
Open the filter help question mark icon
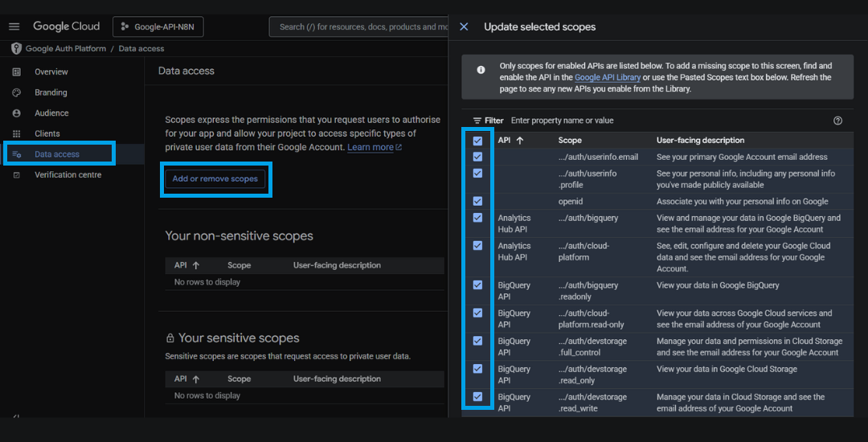[837, 121]
